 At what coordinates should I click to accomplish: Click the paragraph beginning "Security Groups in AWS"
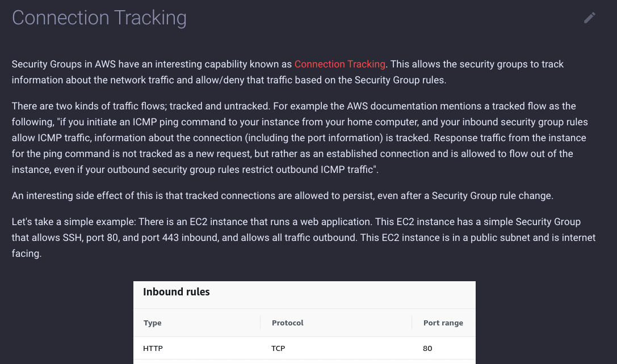tap(288, 72)
